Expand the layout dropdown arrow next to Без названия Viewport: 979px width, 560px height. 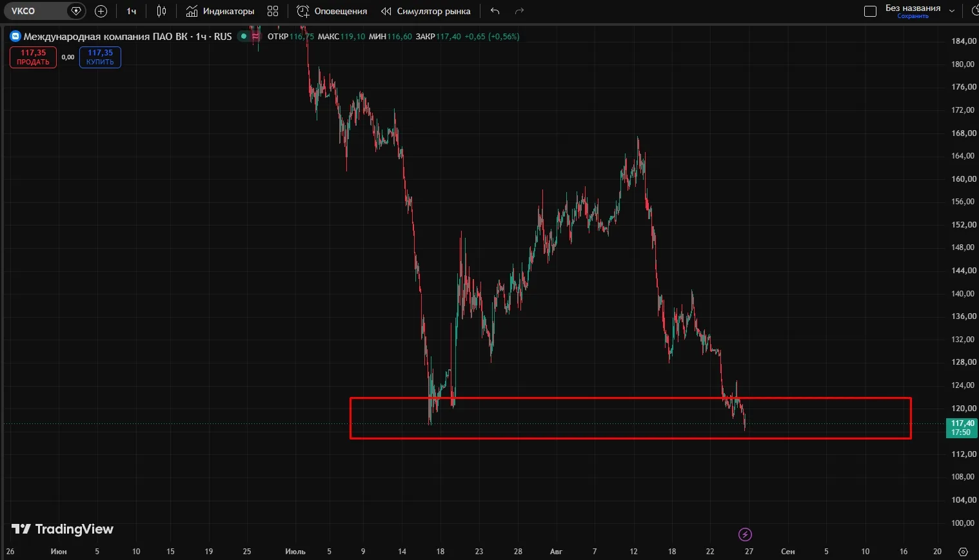(952, 11)
